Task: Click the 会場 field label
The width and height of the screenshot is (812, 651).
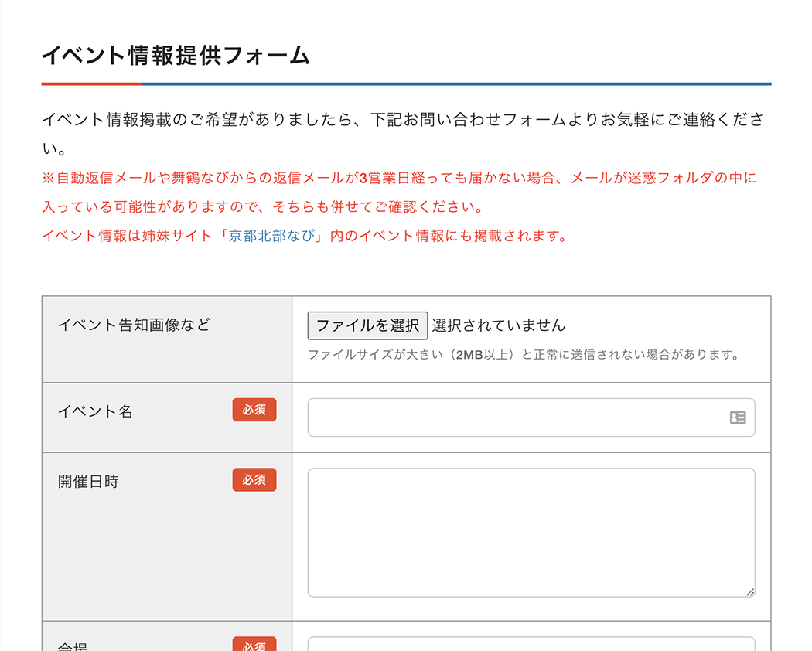Action: pyautogui.click(x=73, y=646)
